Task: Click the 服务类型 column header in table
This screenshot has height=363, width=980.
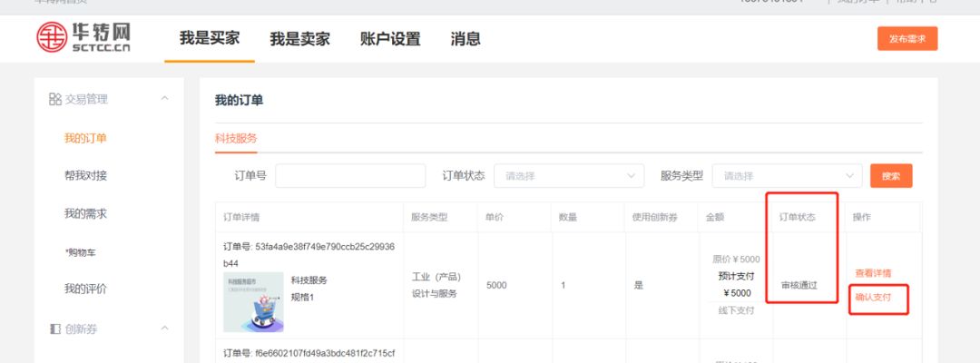Action: pos(429,218)
